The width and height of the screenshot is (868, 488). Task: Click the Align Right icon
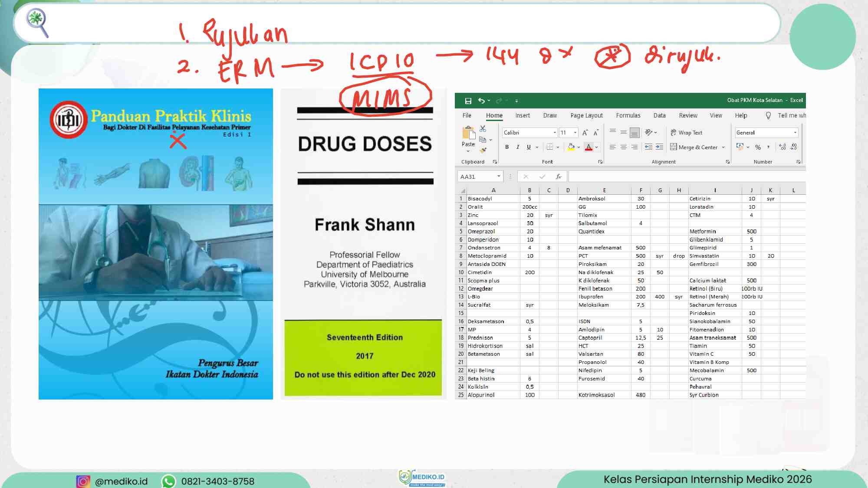coord(635,147)
